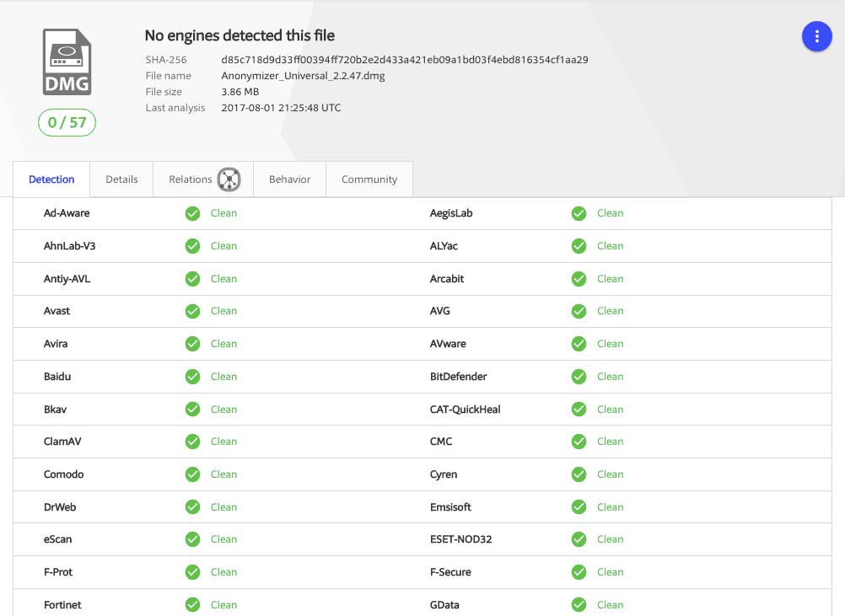Click the Clean result for DrWeb
This screenshot has height=616, width=845.
point(223,507)
